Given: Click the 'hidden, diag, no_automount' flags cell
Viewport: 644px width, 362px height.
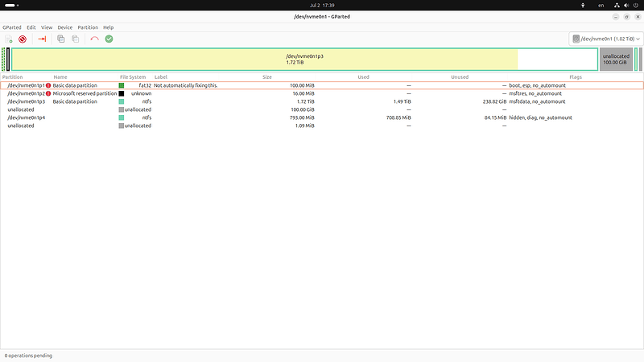Looking at the screenshot, I should click(540, 117).
